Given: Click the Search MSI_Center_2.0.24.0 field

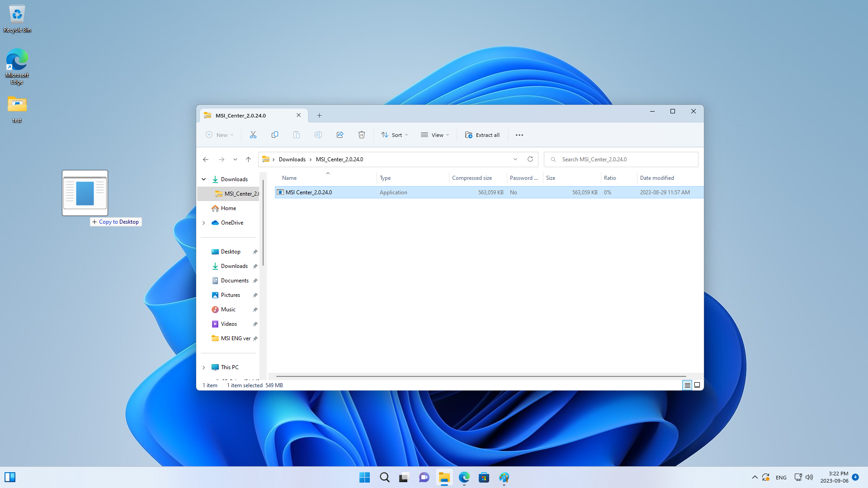Looking at the screenshot, I should click(621, 159).
